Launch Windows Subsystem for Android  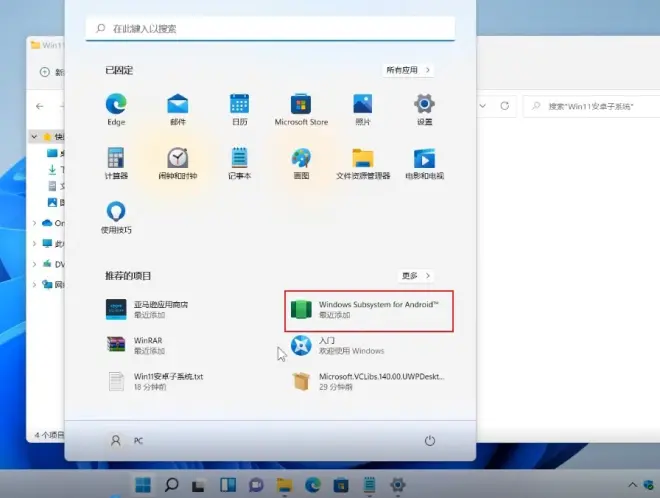coord(369,310)
